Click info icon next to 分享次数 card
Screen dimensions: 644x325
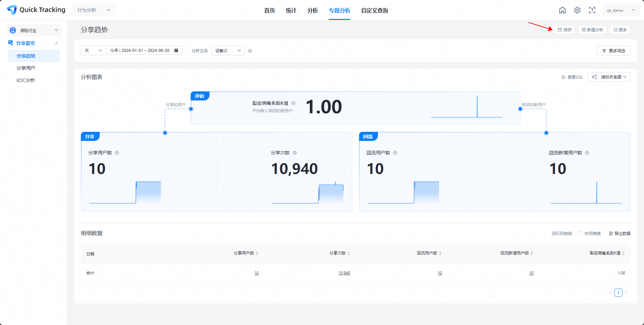click(295, 153)
